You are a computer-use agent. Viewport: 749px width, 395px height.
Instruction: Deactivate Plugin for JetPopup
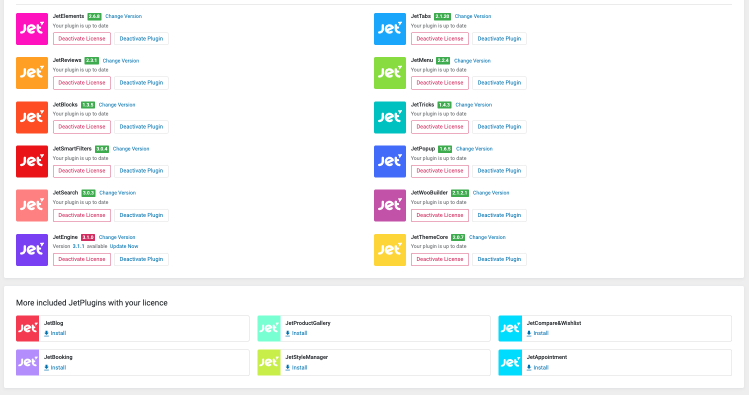pyautogui.click(x=499, y=171)
